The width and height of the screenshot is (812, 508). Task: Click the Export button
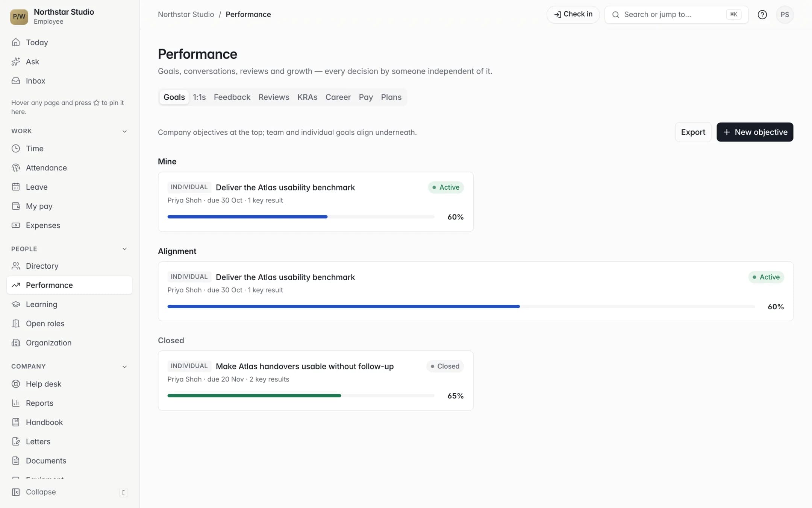coord(693,132)
